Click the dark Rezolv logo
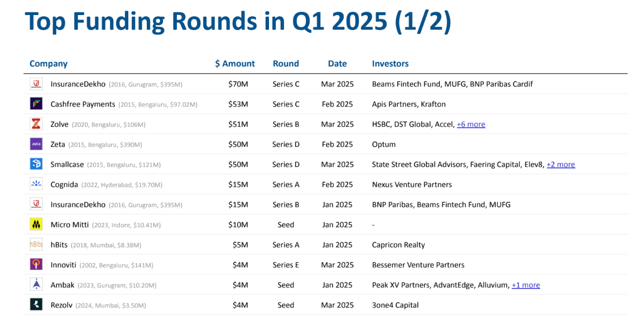This screenshot has height=331, width=644. pyautogui.click(x=36, y=305)
